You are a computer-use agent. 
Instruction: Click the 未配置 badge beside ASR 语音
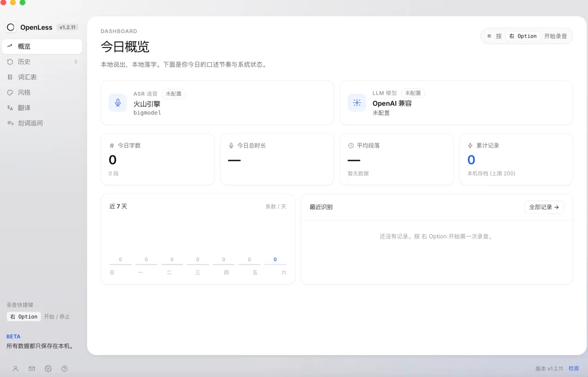point(174,94)
